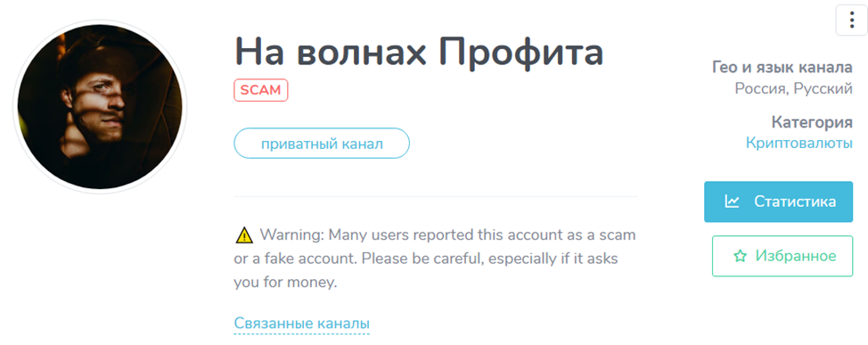Click the channel avatar photo
The height and width of the screenshot is (345, 868).
tap(100, 106)
